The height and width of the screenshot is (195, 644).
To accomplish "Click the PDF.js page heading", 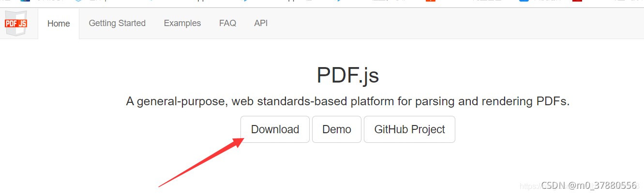I will tap(348, 75).
